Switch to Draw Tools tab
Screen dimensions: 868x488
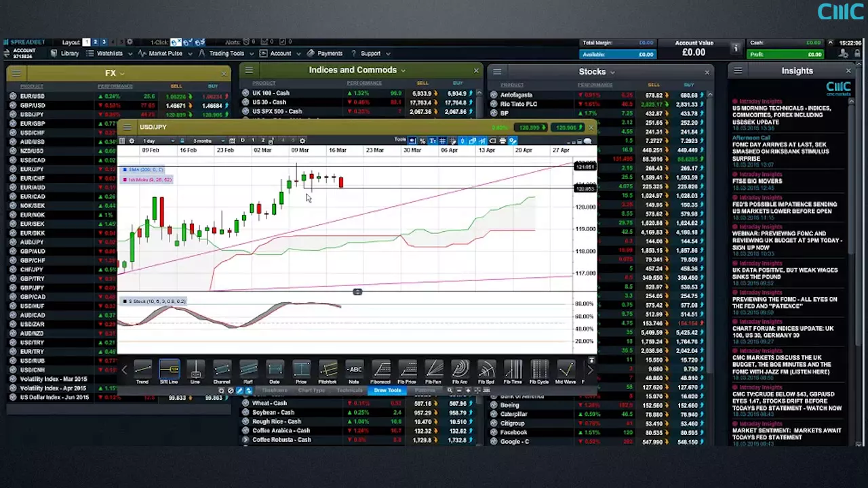(x=387, y=390)
